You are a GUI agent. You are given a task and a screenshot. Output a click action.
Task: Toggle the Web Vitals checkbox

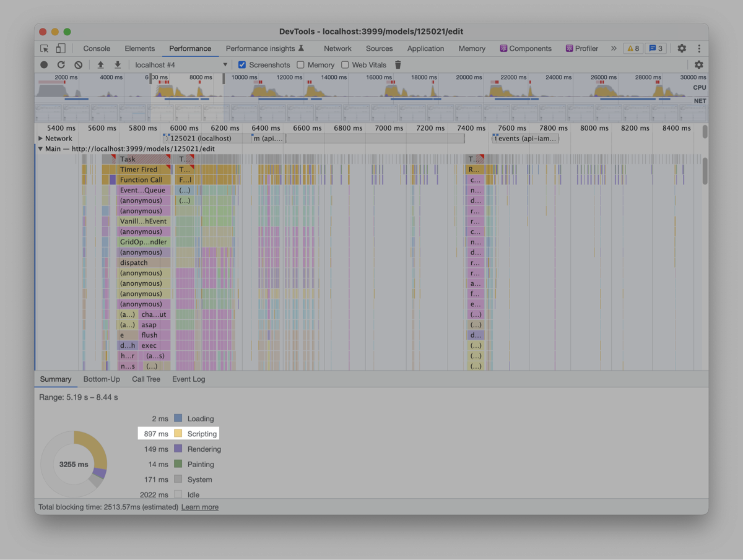(x=345, y=64)
